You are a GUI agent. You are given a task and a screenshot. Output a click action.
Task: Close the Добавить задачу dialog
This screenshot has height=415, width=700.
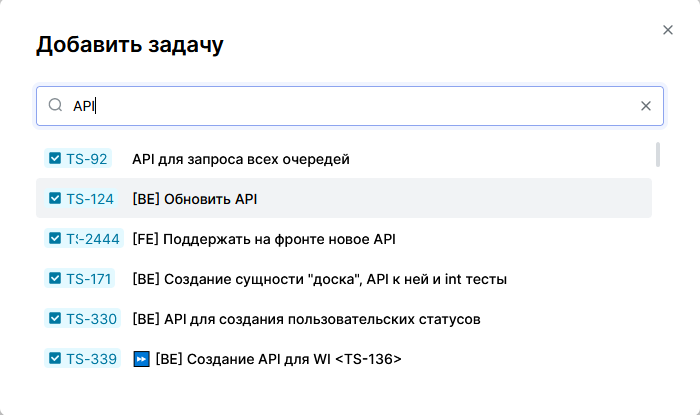click(x=668, y=30)
